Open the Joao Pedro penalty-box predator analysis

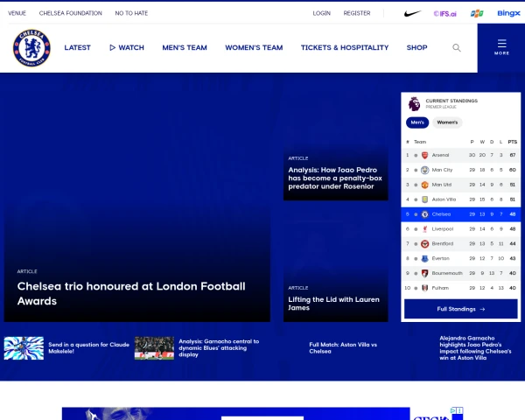pyautogui.click(x=335, y=178)
